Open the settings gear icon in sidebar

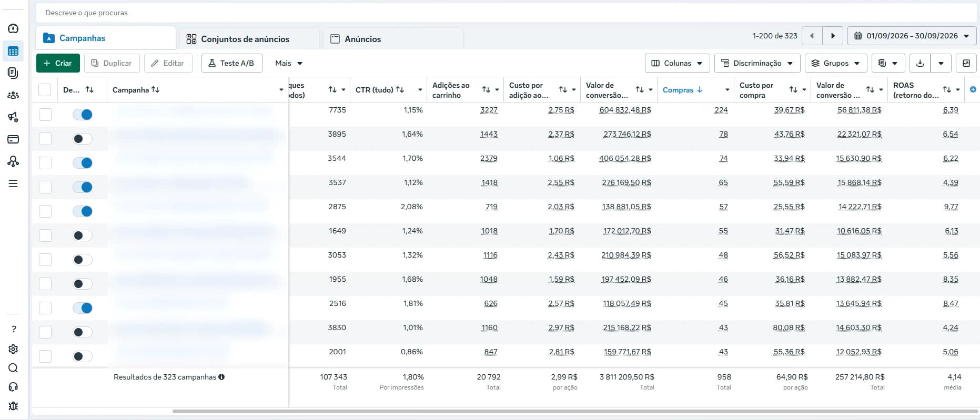[x=14, y=349]
